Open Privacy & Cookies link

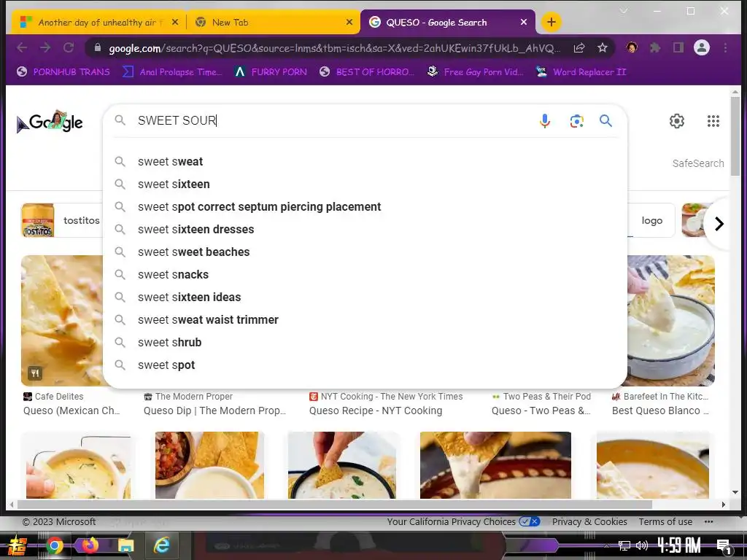[x=589, y=522]
